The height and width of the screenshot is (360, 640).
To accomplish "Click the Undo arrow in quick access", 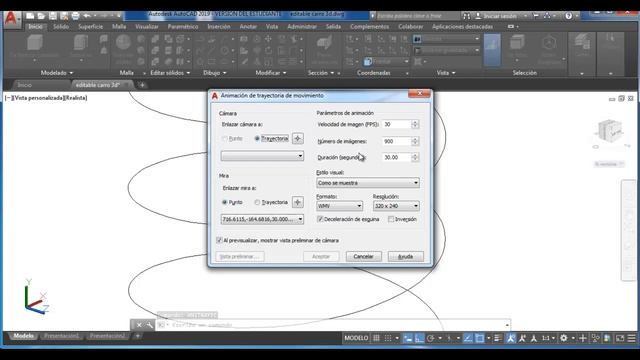I will (x=87, y=16).
